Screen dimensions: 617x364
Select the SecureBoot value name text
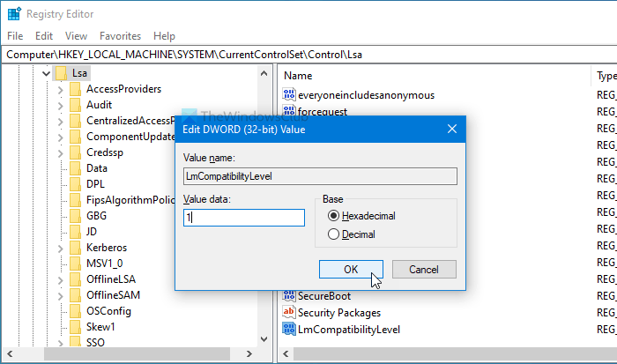[323, 296]
